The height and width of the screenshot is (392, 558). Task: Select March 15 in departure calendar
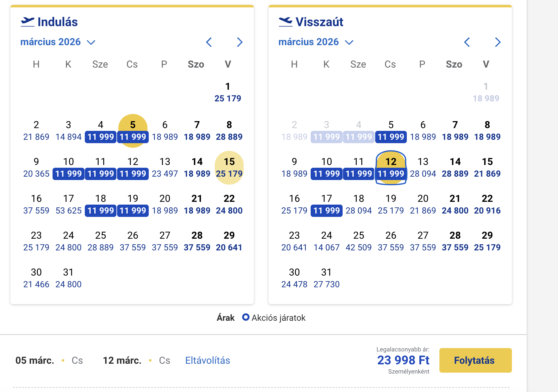coord(229,168)
